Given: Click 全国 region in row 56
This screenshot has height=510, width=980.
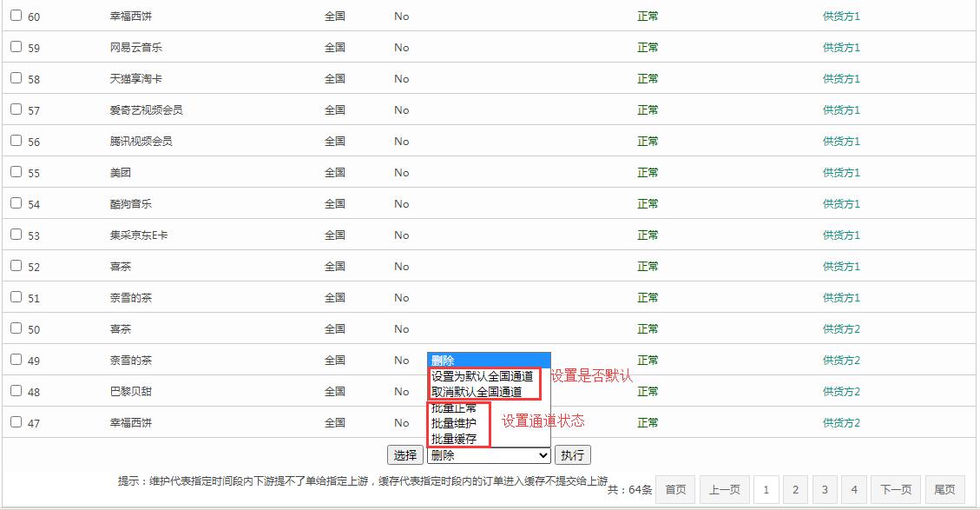Looking at the screenshot, I should click(x=335, y=142).
